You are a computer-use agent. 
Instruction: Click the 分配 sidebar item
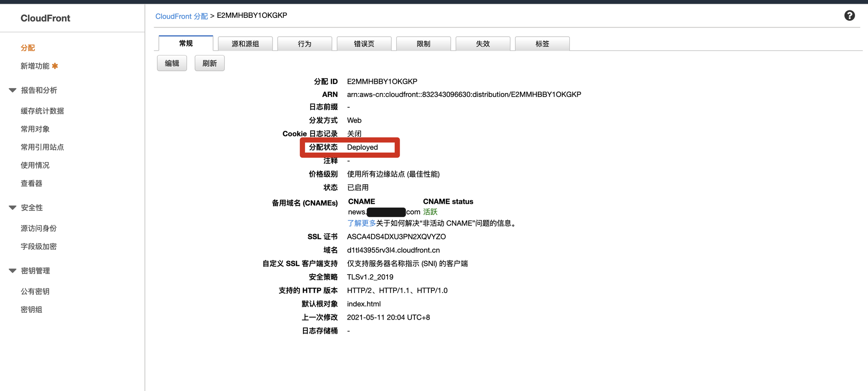(28, 48)
